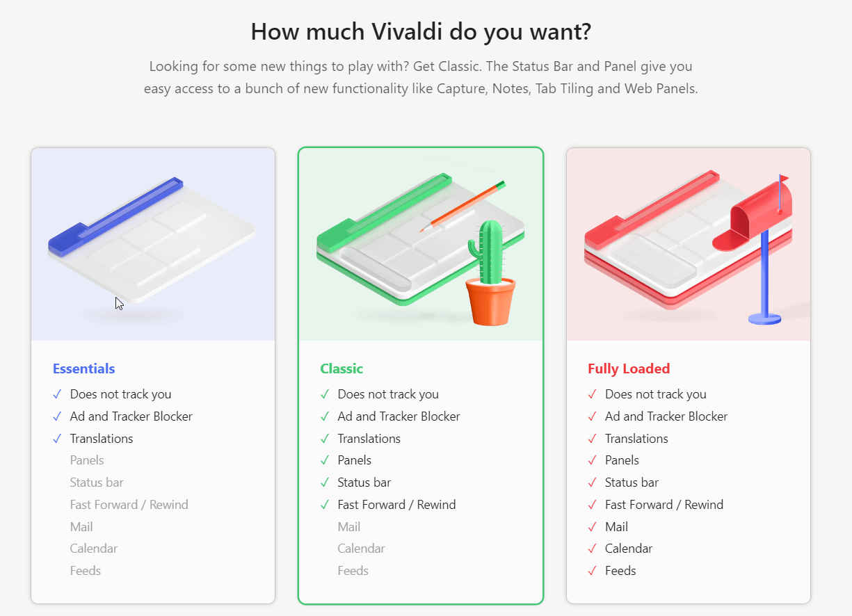
Task: Select the Fully Loaded mailbox illustration
Action: pos(689,244)
